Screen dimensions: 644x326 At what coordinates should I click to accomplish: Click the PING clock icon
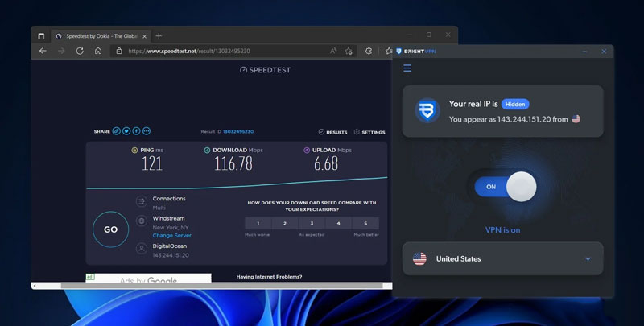click(134, 151)
